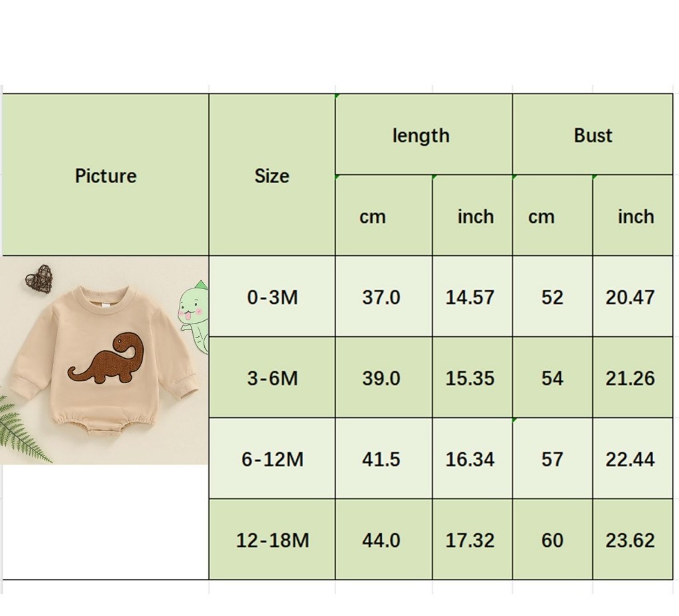Click the inch subheader under Bust

click(x=635, y=217)
